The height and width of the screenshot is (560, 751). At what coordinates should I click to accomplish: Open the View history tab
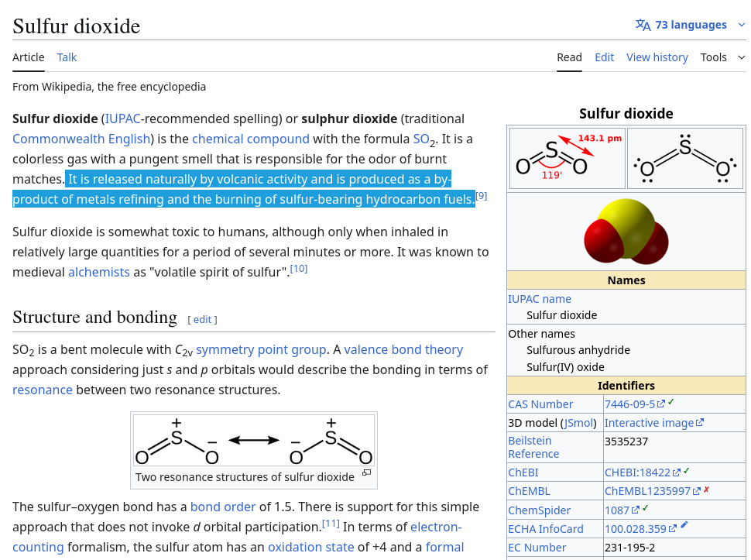(657, 57)
